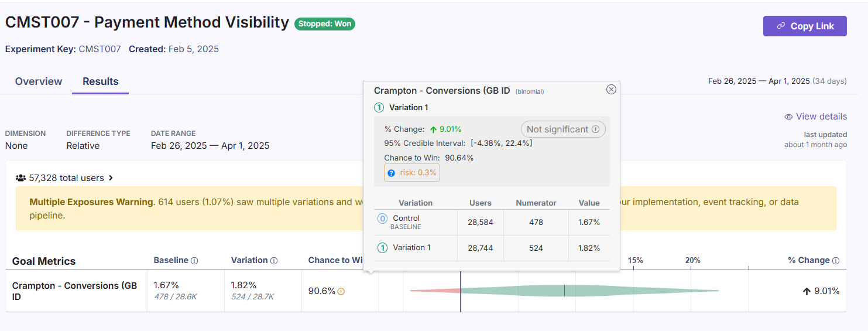868x331 pixels.
Task: Open the Difference Type Relative selector
Action: point(83,146)
